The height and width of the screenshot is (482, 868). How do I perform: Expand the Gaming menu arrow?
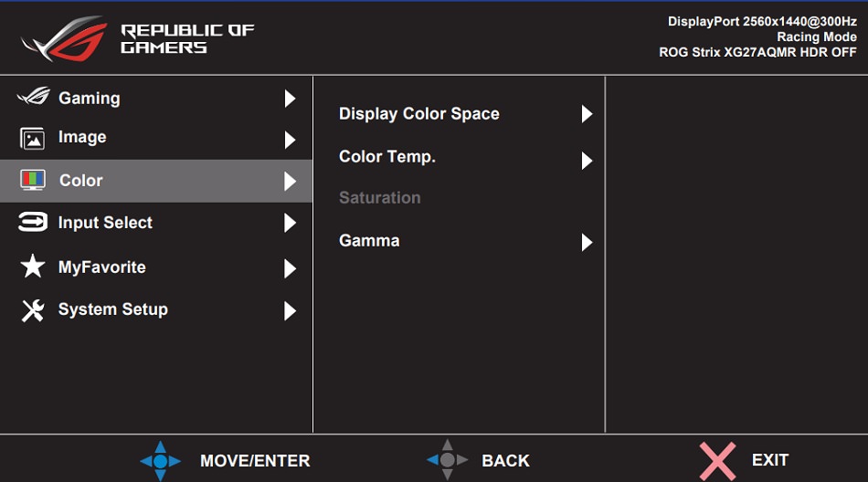point(290,99)
